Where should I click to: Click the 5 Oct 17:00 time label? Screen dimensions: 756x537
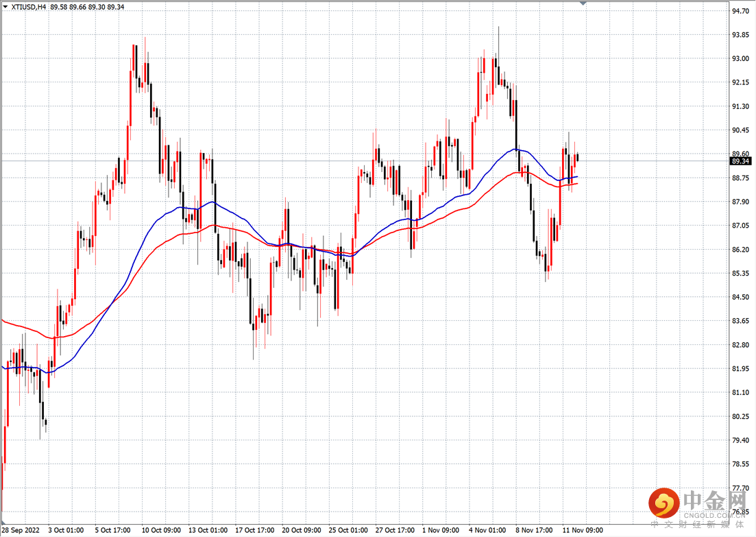112,530
